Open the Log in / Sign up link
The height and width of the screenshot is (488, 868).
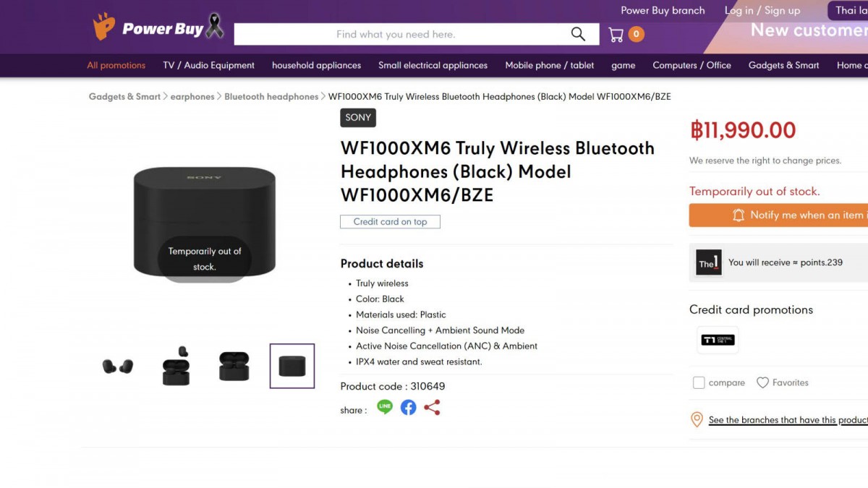point(762,10)
